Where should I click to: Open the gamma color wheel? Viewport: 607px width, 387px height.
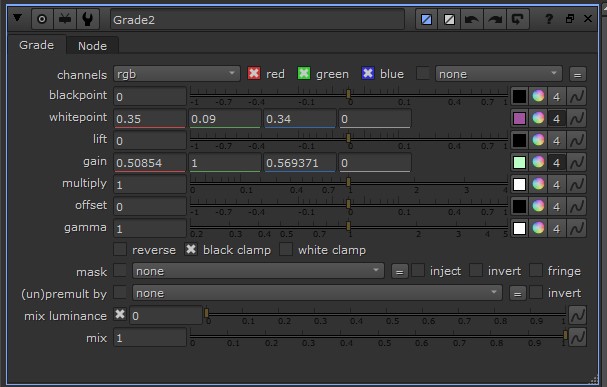pyautogui.click(x=538, y=228)
